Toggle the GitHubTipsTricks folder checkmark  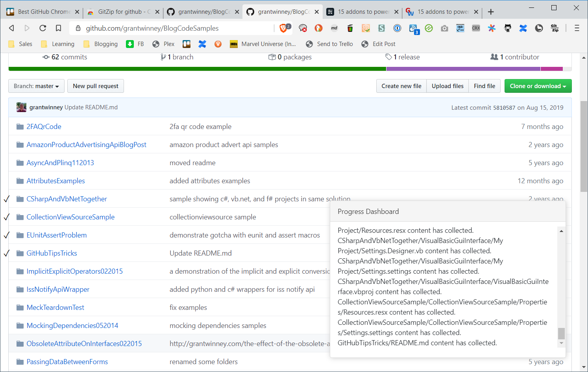(x=6, y=253)
